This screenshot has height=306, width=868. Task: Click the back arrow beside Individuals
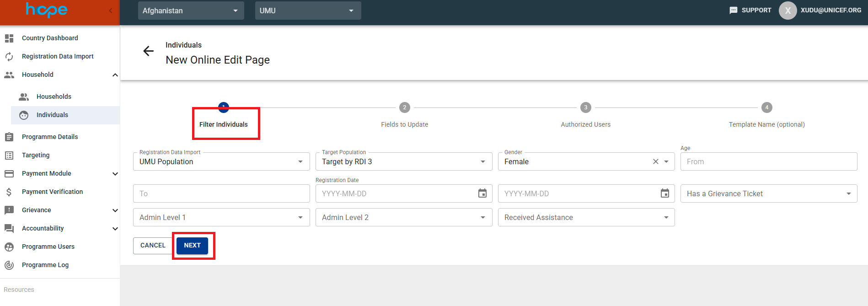click(x=148, y=51)
